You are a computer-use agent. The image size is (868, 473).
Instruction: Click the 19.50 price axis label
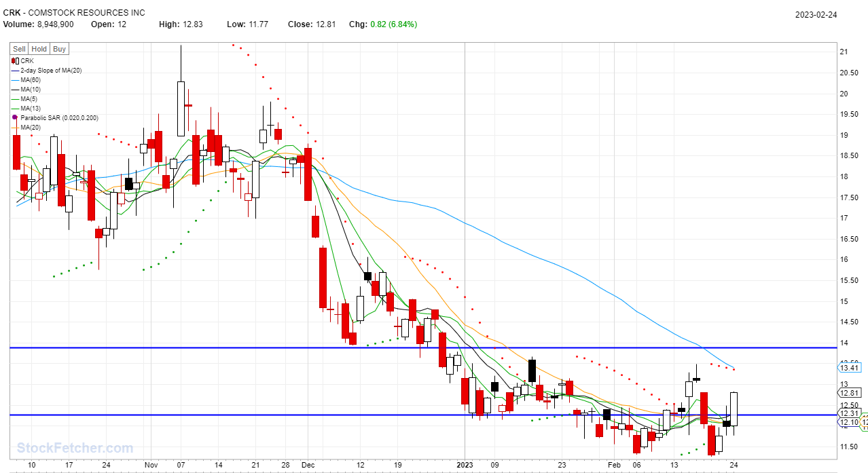coord(848,115)
